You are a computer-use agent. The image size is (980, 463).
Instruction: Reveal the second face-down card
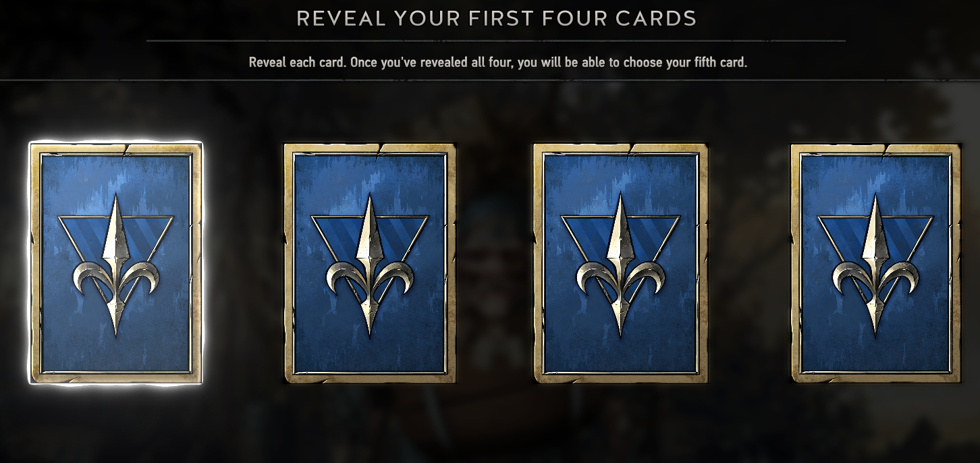tap(370, 263)
